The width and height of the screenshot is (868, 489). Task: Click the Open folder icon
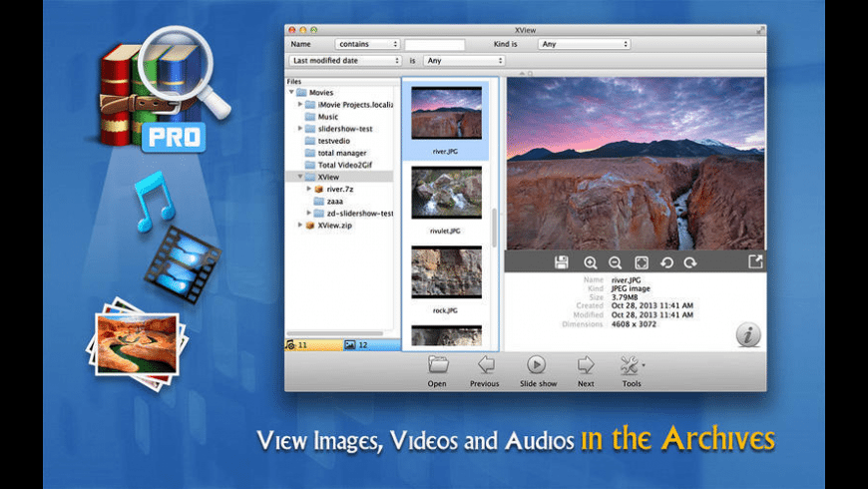[438, 365]
